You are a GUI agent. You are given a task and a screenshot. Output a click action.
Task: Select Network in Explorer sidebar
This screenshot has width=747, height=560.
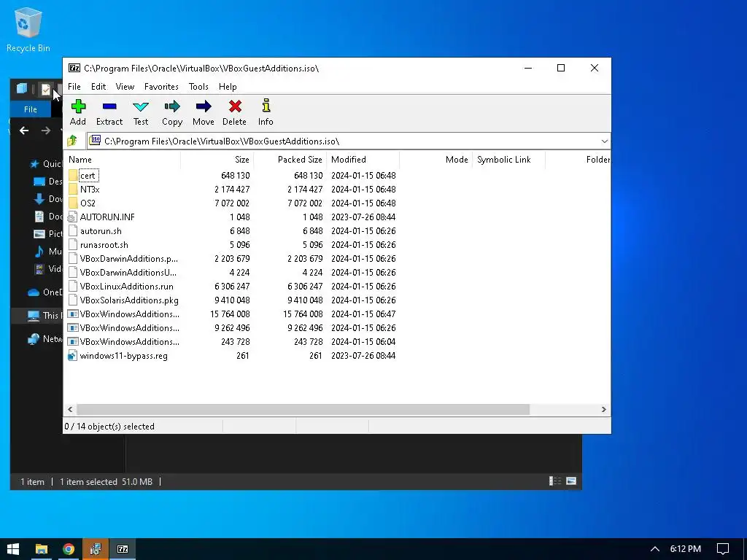point(45,339)
